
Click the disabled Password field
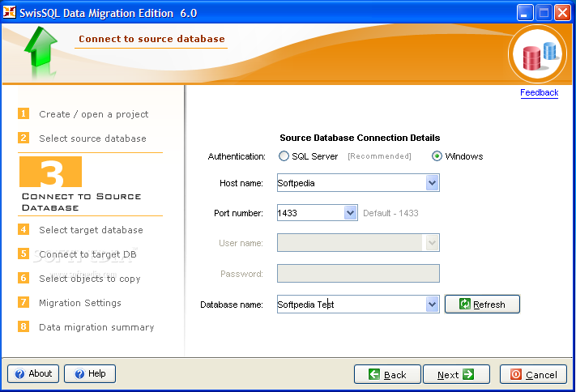[358, 273]
